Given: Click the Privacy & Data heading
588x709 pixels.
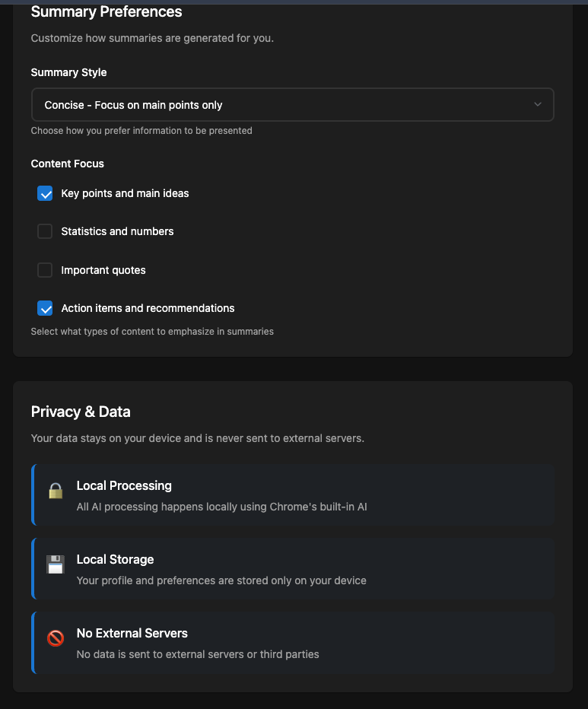Looking at the screenshot, I should [81, 412].
